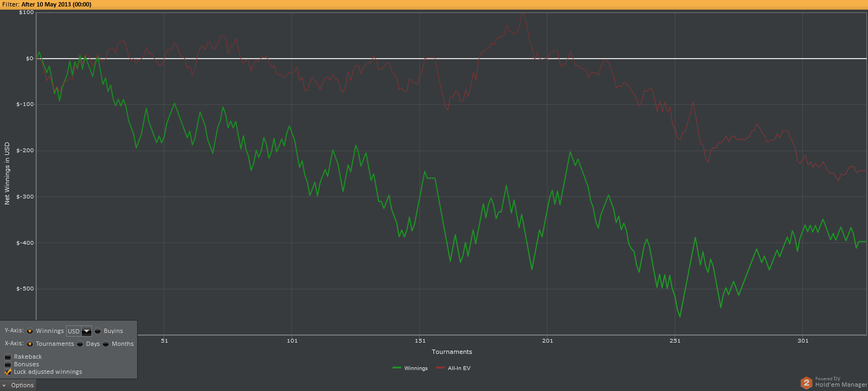
Task: Click the Options label
Action: pyautogui.click(x=22, y=385)
